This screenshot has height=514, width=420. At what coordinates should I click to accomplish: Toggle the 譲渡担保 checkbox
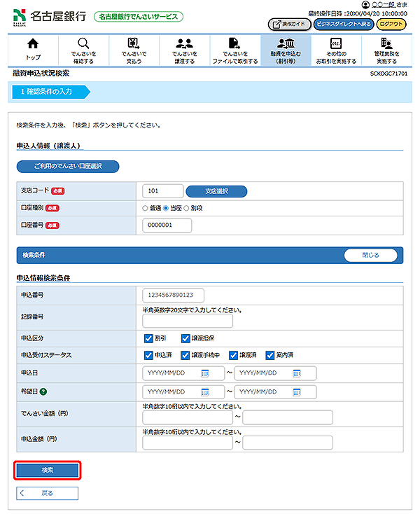[185, 338]
